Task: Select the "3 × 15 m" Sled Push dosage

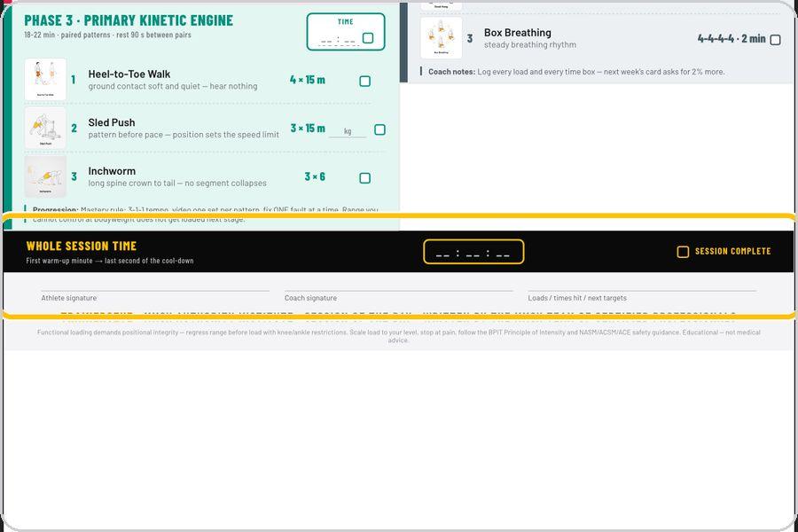Action: point(308,129)
